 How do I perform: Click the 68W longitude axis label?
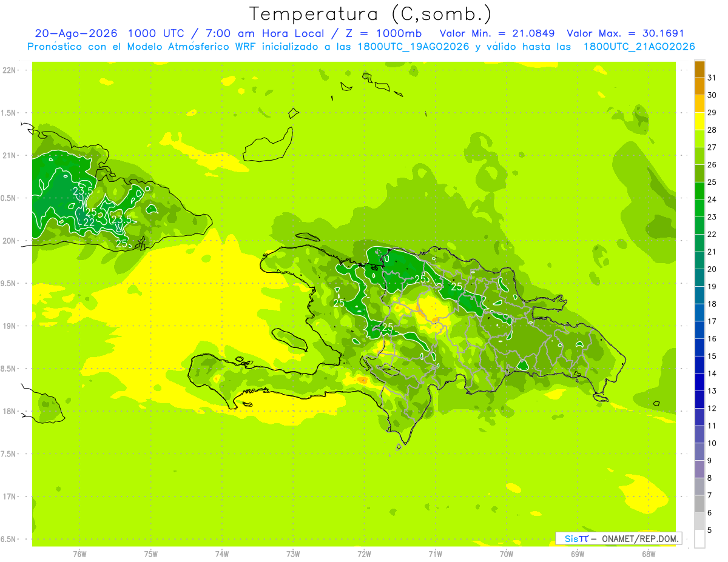(649, 554)
